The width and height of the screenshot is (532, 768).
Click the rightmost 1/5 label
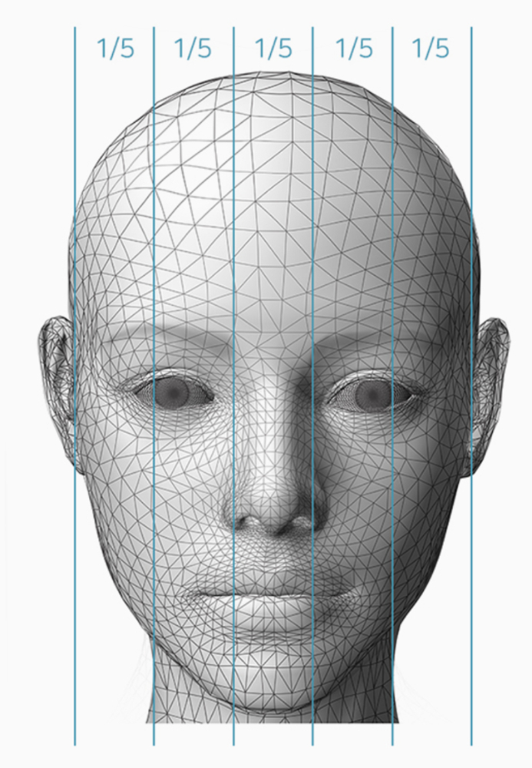pos(431,48)
